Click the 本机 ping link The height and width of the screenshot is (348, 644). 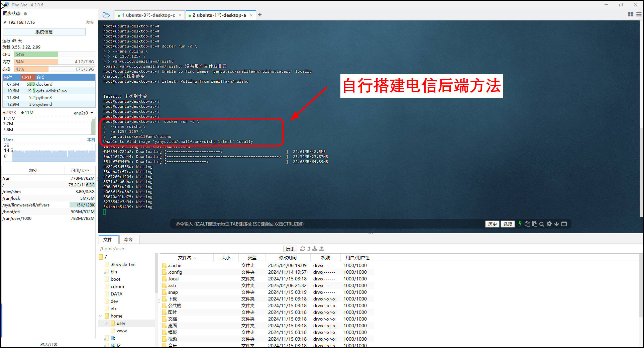tap(91, 140)
